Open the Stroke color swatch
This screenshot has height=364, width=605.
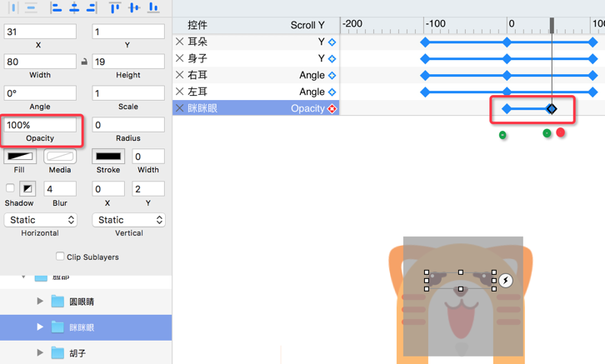(108, 156)
